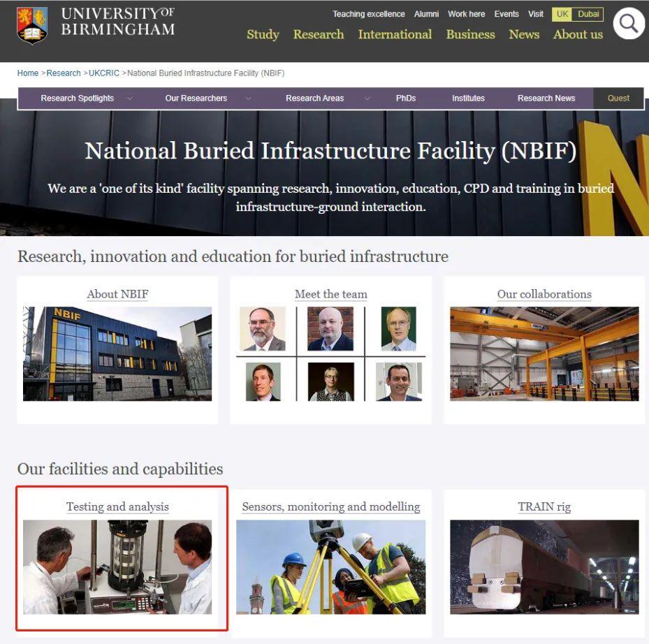Click the lab testing equipment photo
The image size is (649, 644).
pyautogui.click(x=117, y=567)
